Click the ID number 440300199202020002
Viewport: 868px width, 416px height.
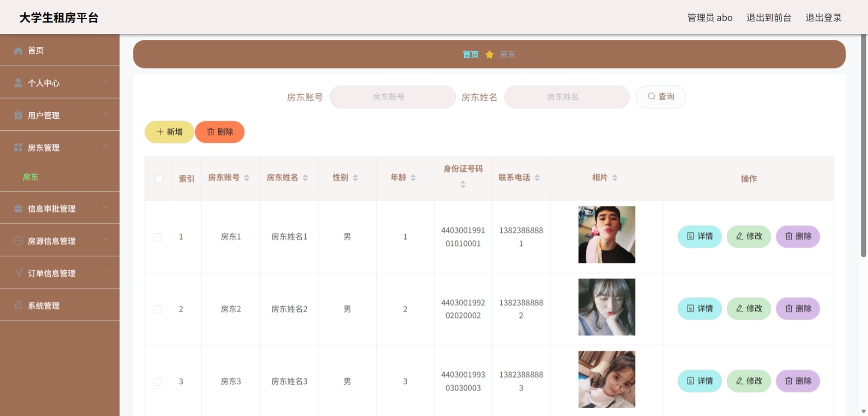coord(463,309)
